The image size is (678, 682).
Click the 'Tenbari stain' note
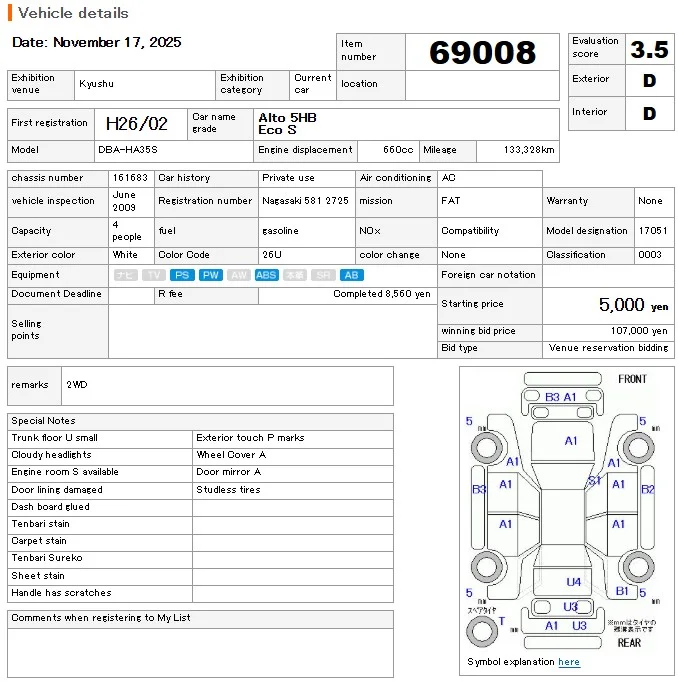(40, 524)
